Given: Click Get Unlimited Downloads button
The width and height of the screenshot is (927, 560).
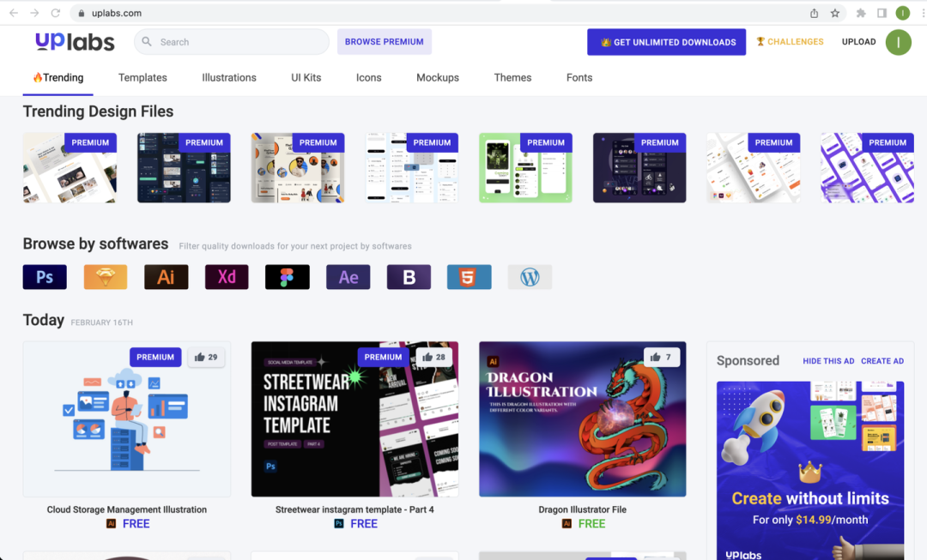Looking at the screenshot, I should pos(666,42).
